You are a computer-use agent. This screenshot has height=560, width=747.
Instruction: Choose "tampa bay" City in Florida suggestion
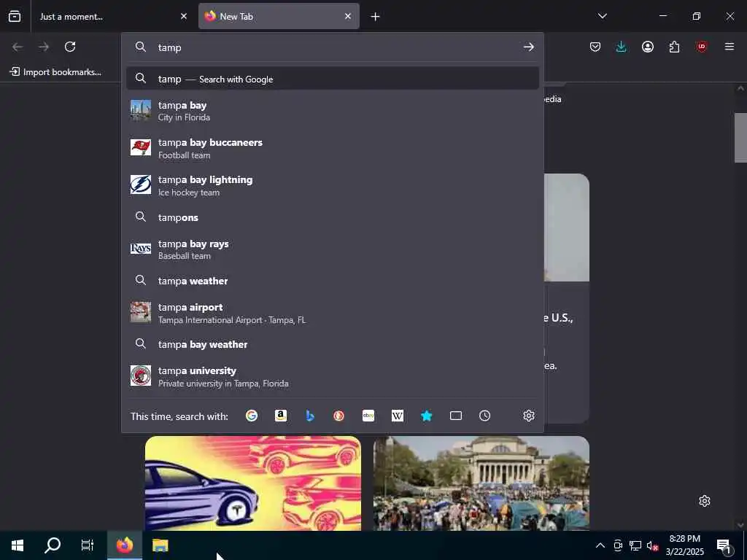coord(333,111)
